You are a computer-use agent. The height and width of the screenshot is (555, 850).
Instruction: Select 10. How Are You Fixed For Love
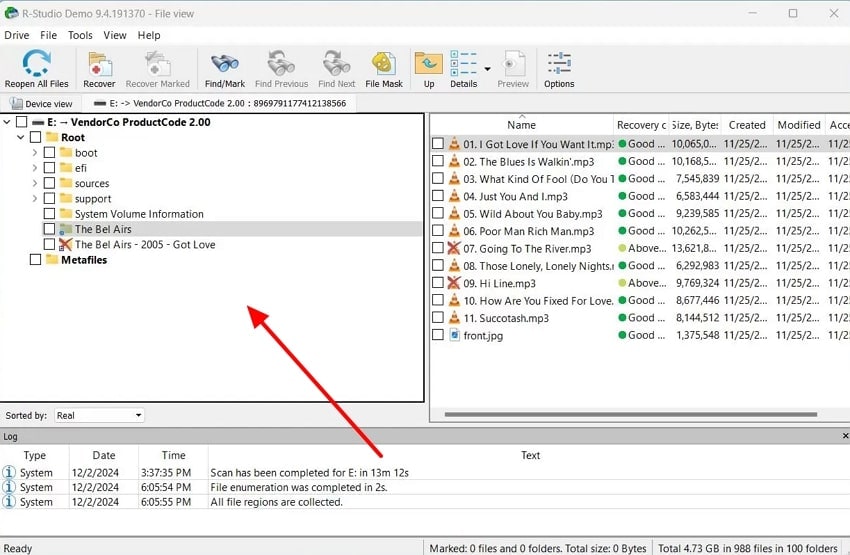(x=538, y=300)
